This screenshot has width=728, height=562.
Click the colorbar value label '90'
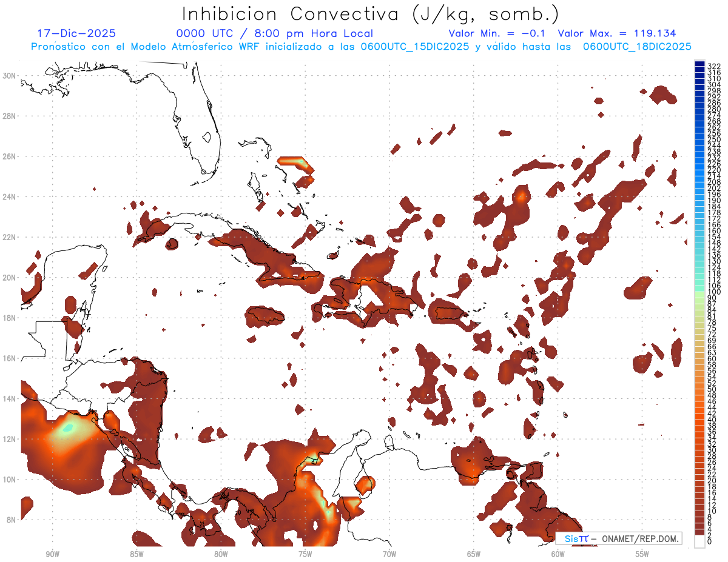tap(712, 298)
